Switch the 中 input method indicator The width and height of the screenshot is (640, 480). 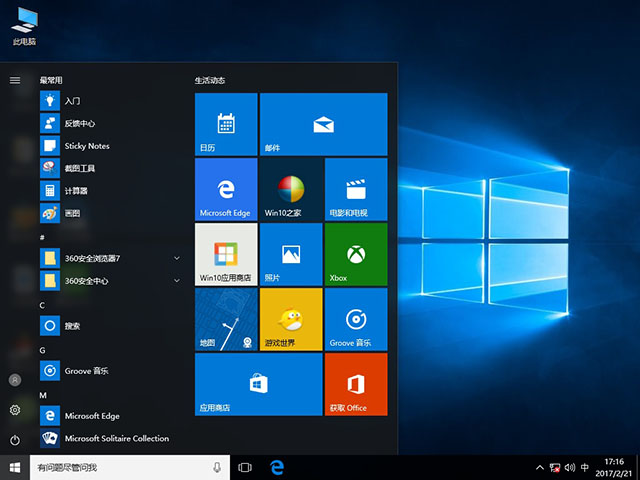coord(585,467)
